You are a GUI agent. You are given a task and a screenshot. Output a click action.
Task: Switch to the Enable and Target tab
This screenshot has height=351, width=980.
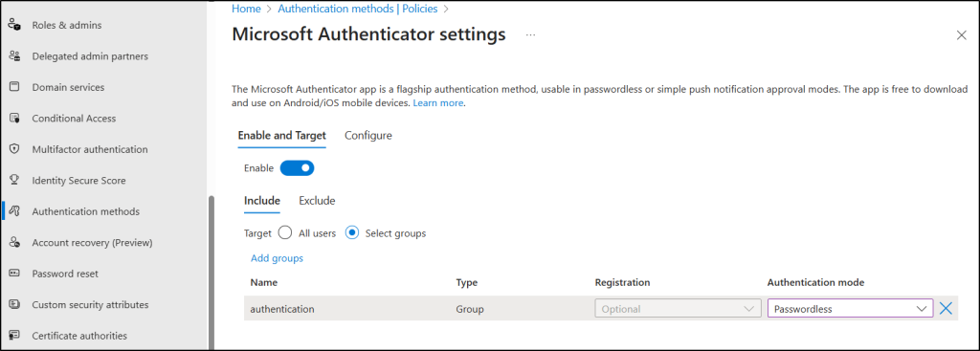(282, 135)
